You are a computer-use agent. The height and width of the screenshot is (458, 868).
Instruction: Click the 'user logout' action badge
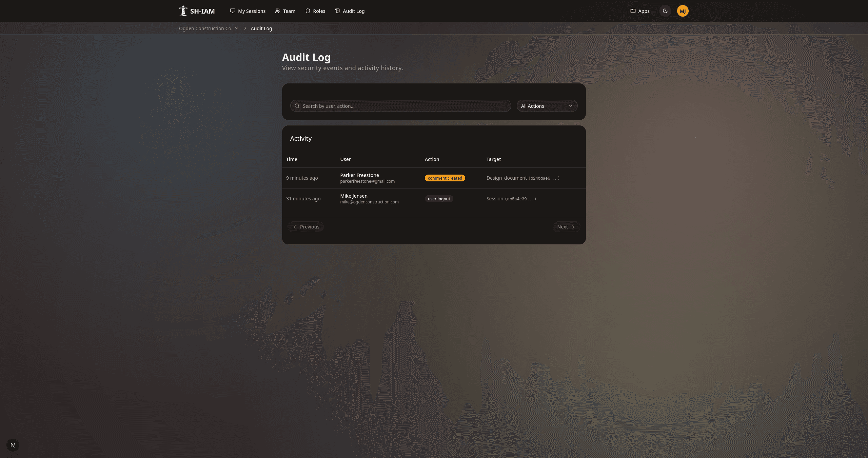click(x=439, y=199)
